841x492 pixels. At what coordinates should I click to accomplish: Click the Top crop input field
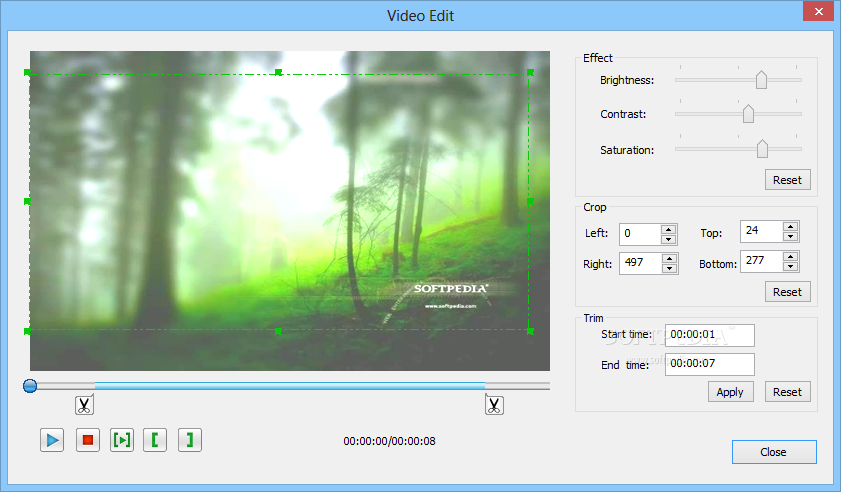tap(762, 231)
